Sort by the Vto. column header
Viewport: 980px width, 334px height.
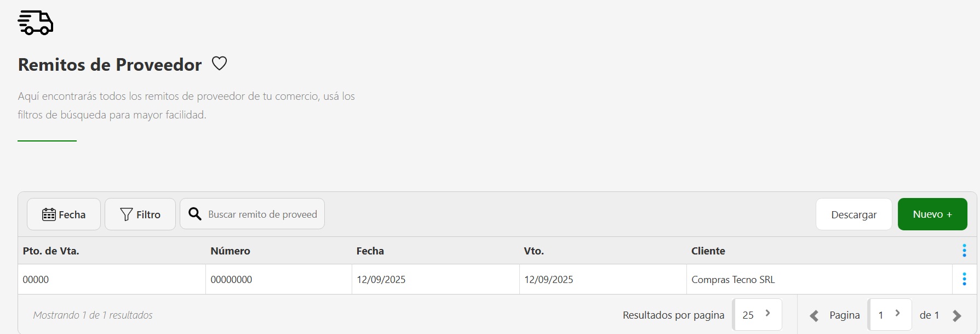coord(534,251)
